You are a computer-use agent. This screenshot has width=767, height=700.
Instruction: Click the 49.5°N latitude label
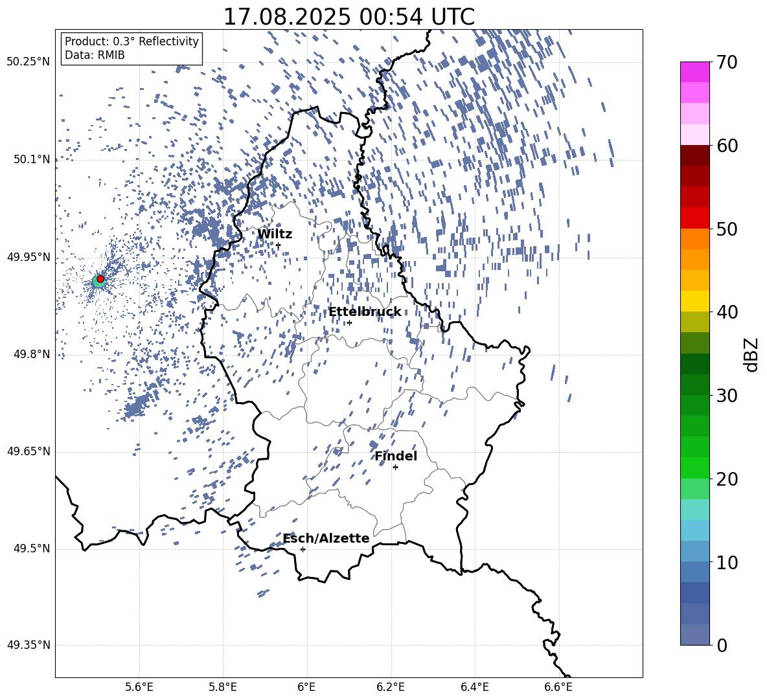pos(31,548)
